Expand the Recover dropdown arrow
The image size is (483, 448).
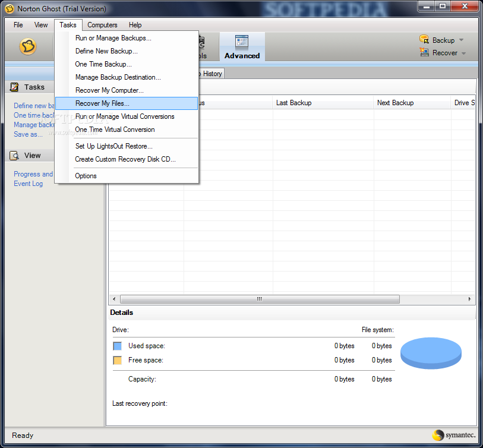pyautogui.click(x=463, y=53)
